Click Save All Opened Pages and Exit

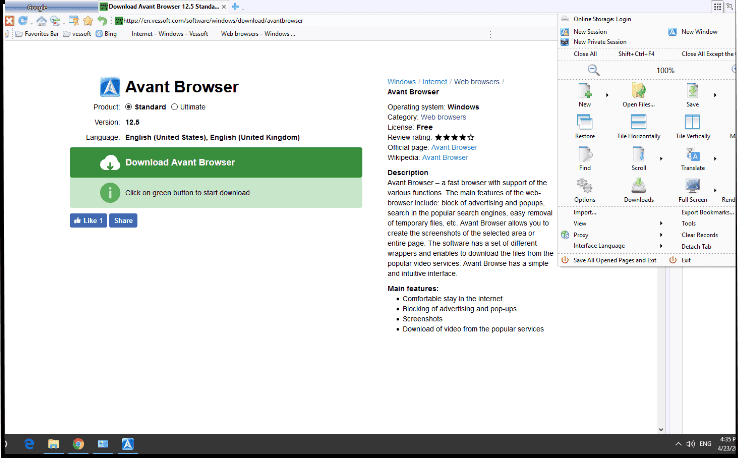[x=614, y=260]
